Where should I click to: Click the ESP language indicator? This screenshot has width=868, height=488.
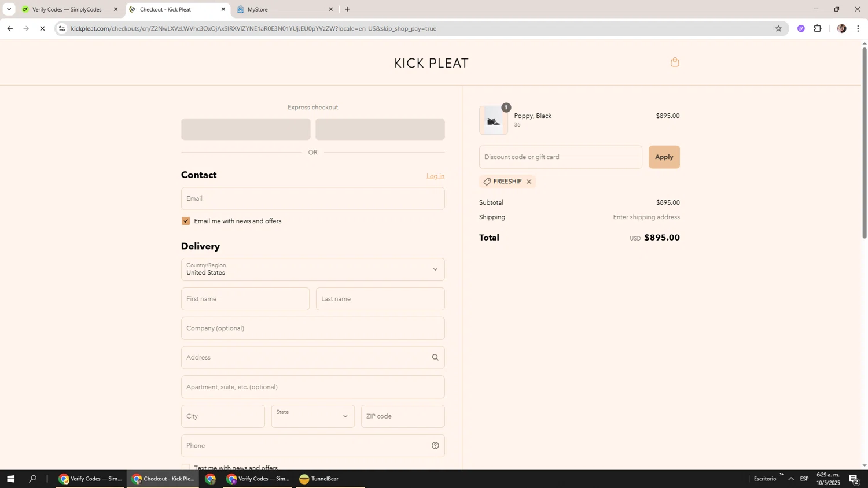804,479
